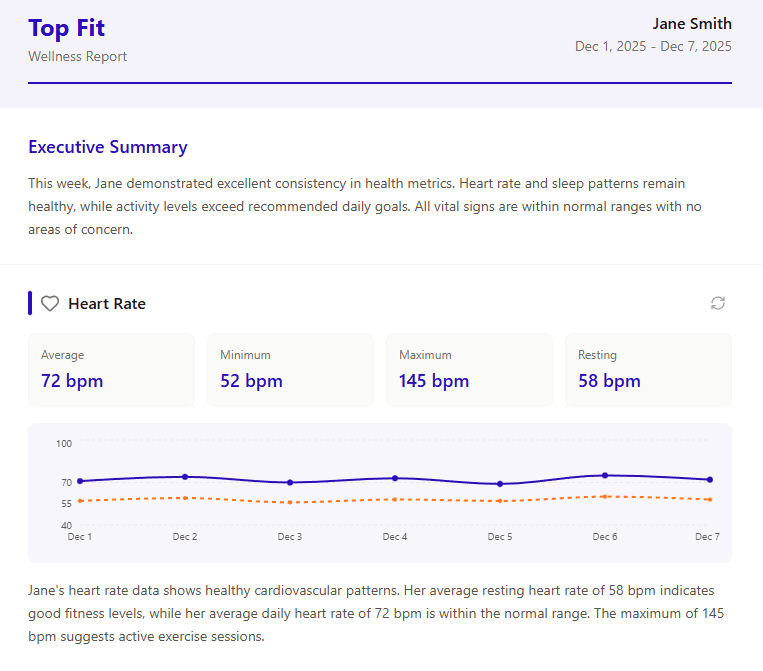The height and width of the screenshot is (671, 763).
Task: Select the dotted orange line's Dec 5 point
Action: [500, 501]
